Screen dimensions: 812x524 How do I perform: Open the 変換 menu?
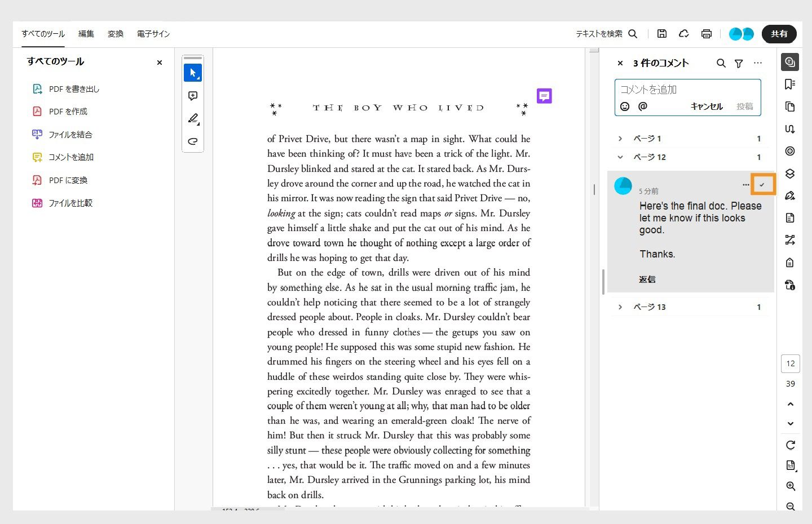point(116,34)
